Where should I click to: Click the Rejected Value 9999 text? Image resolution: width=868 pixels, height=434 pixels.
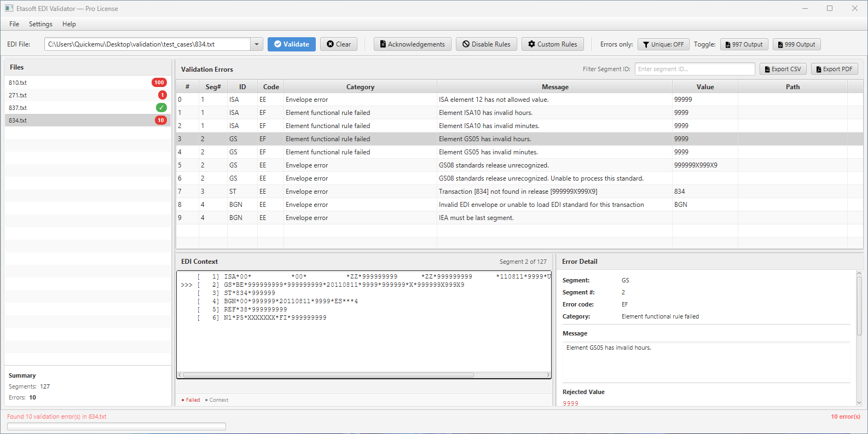pos(571,403)
